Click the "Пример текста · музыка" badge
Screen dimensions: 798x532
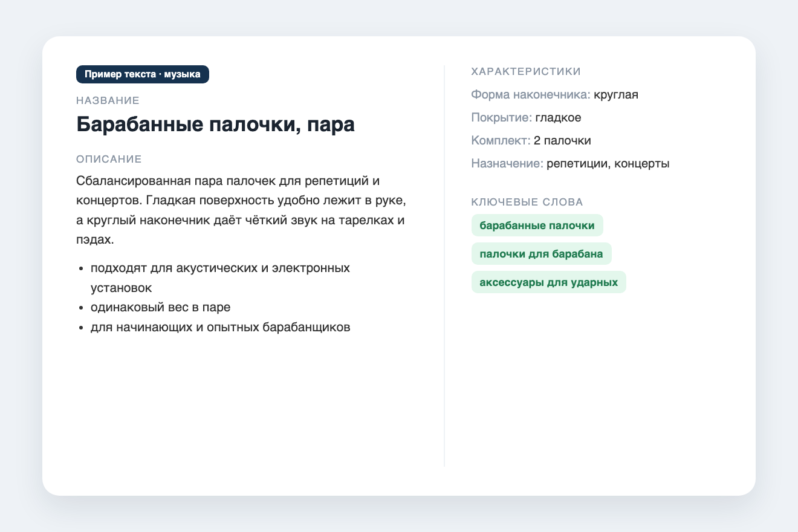coord(142,74)
